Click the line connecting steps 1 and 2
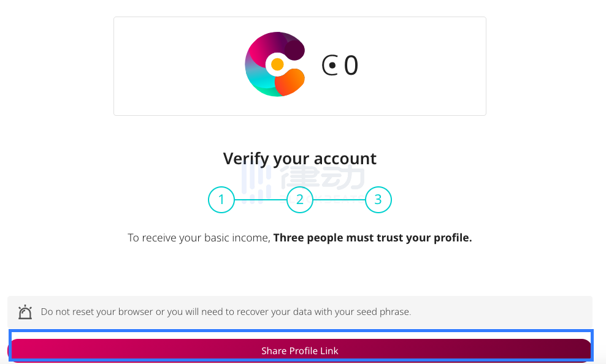Screen dimensions: 606x364 pos(261,200)
